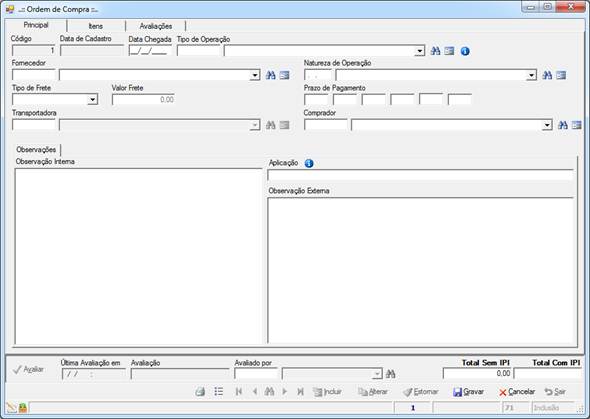
Task: Expand Comprador dropdown list
Action: pos(547,125)
